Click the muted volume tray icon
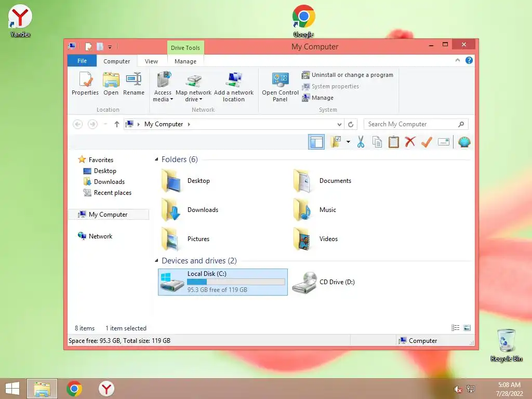The image size is (532, 399). tap(458, 389)
